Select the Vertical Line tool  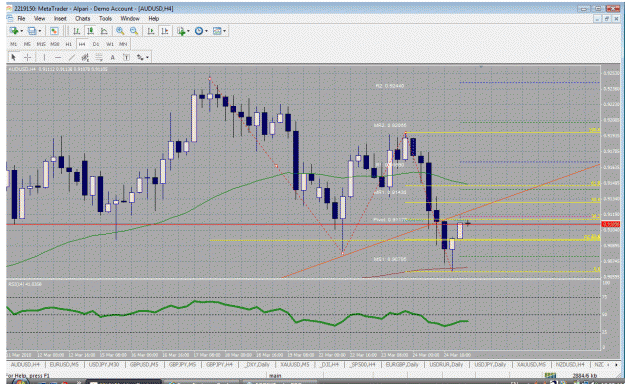[44, 57]
